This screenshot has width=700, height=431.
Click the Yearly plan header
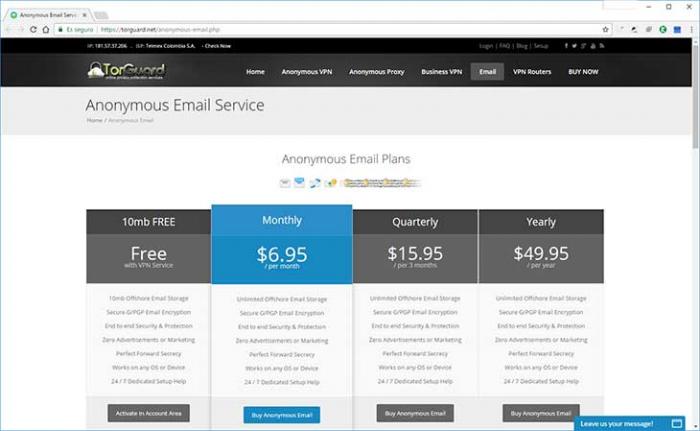coord(541,222)
